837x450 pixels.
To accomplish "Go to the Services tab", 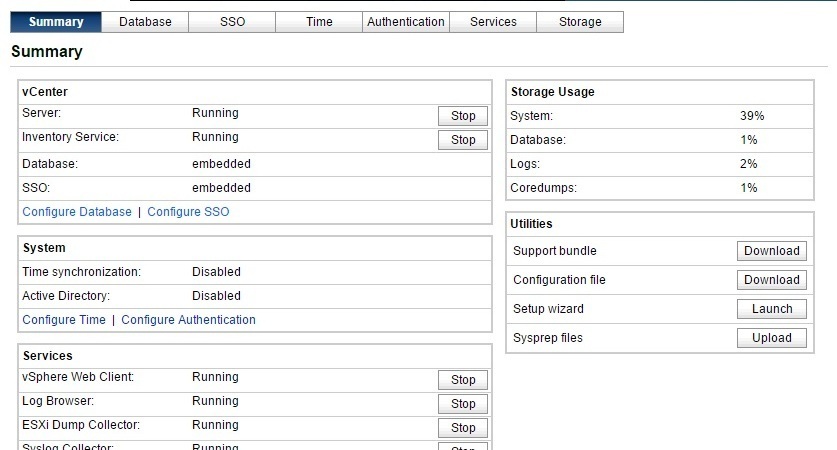I will [493, 22].
